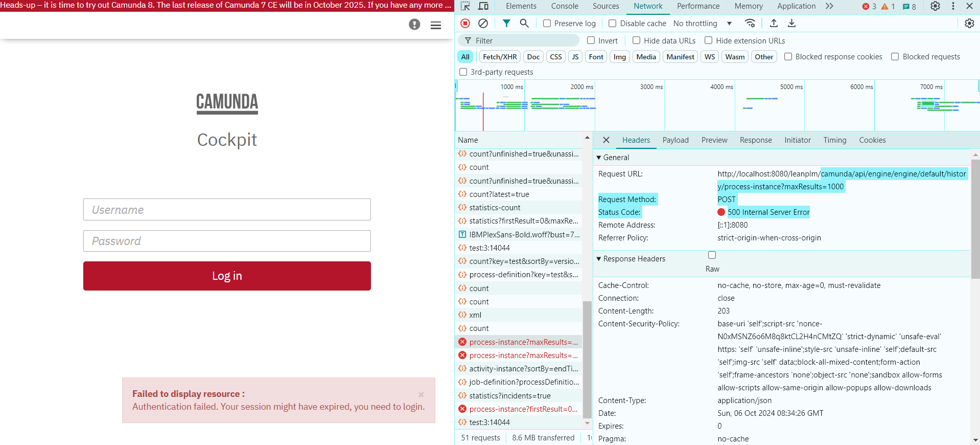Switch to the Console tab

click(565, 6)
